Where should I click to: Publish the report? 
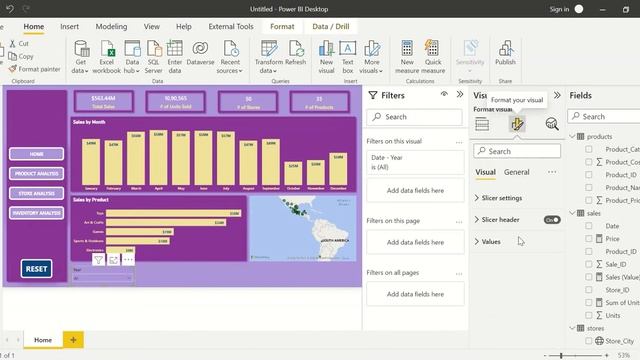(x=505, y=53)
